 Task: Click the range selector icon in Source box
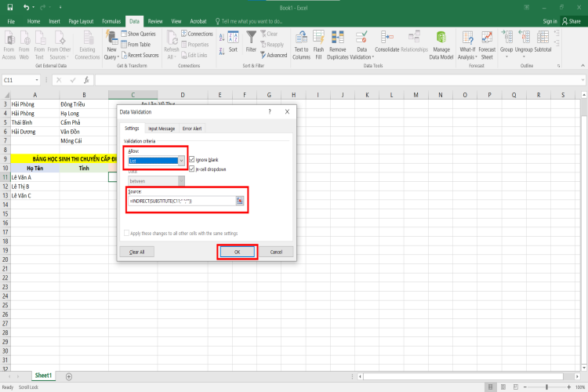(240, 201)
